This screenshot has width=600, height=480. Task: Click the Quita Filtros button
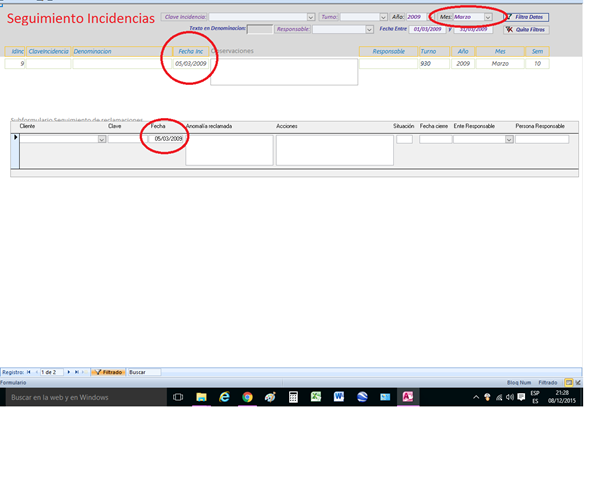point(526,30)
